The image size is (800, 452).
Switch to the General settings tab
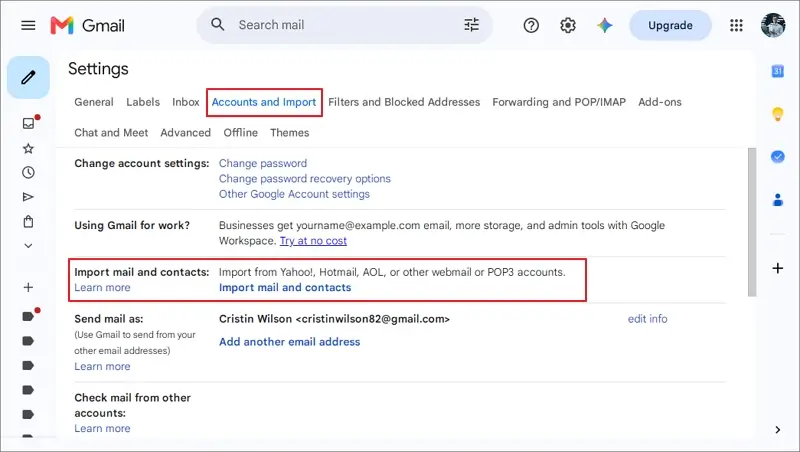(94, 102)
